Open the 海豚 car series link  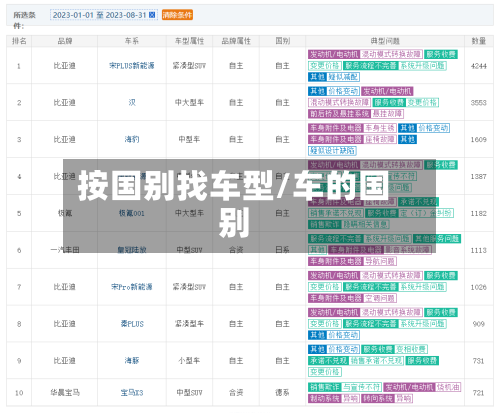coord(132,361)
